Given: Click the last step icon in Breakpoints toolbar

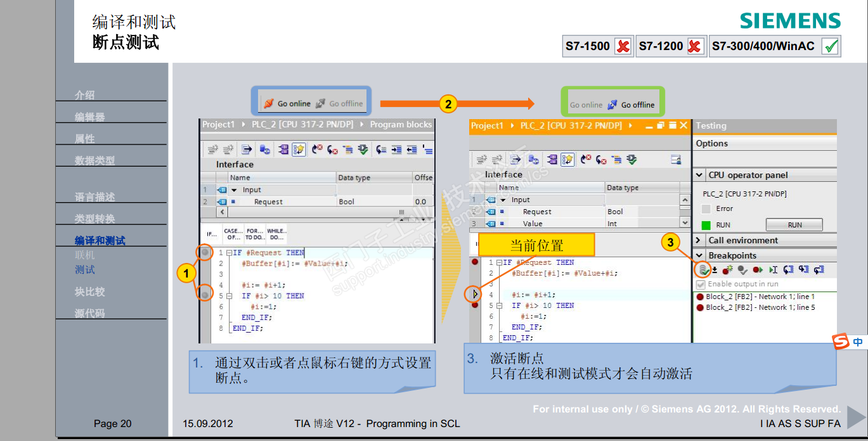Looking at the screenshot, I should [x=819, y=270].
